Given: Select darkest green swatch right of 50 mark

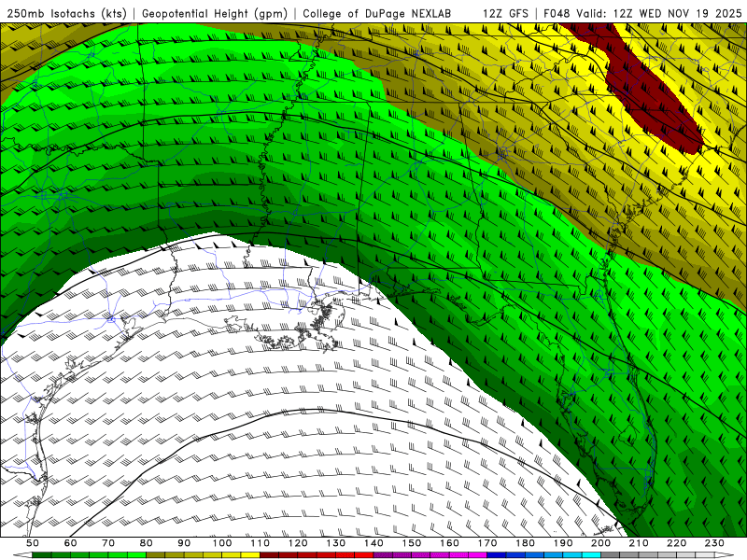Looking at the screenshot, I should 42,555.
